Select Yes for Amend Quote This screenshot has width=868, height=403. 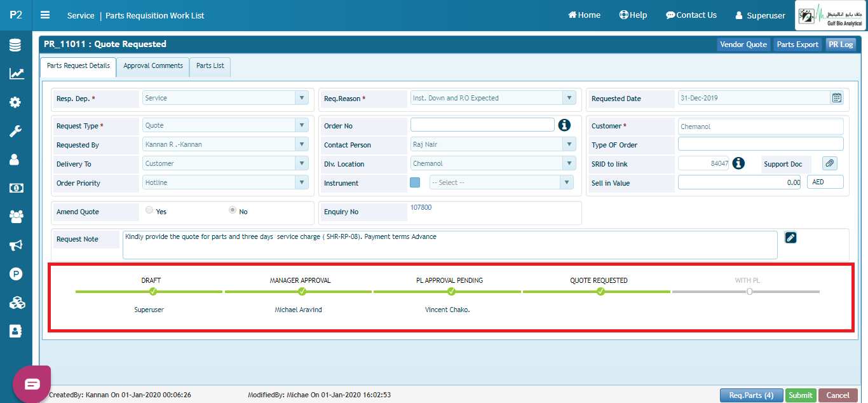tap(149, 210)
